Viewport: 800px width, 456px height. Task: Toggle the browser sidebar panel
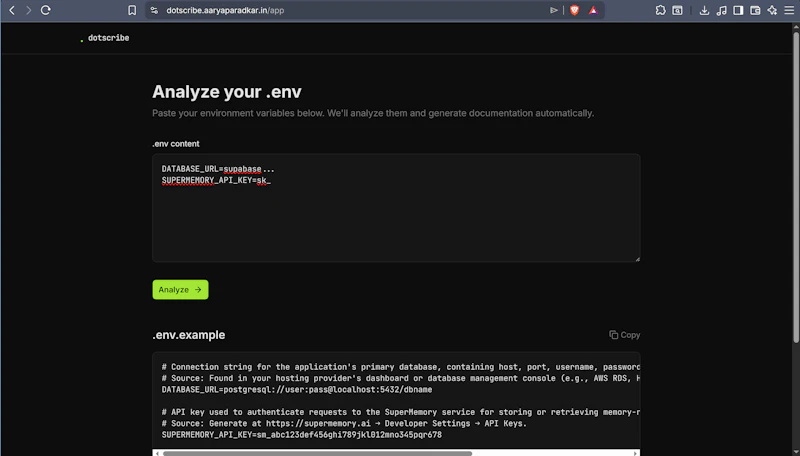point(738,10)
